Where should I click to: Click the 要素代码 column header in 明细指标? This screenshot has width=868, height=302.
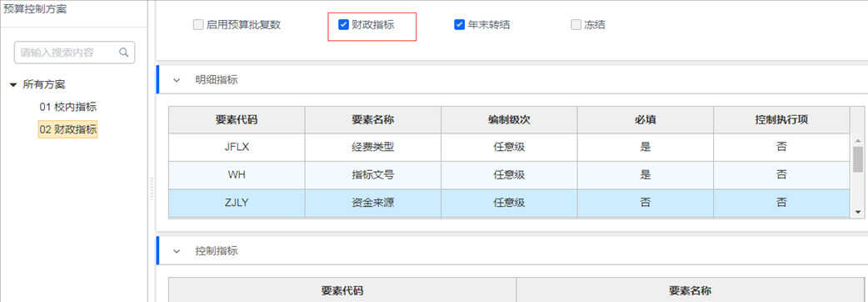pos(237,119)
